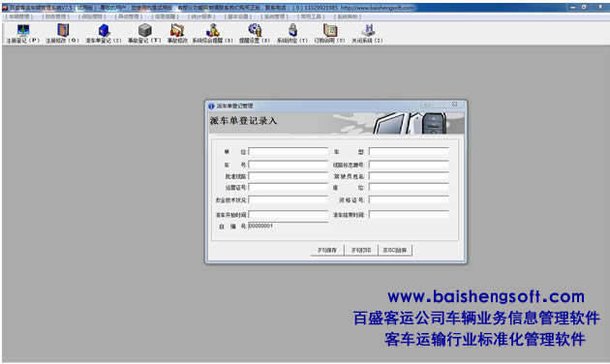Click the F5保存 save button
The image size is (610, 364).
[327, 250]
